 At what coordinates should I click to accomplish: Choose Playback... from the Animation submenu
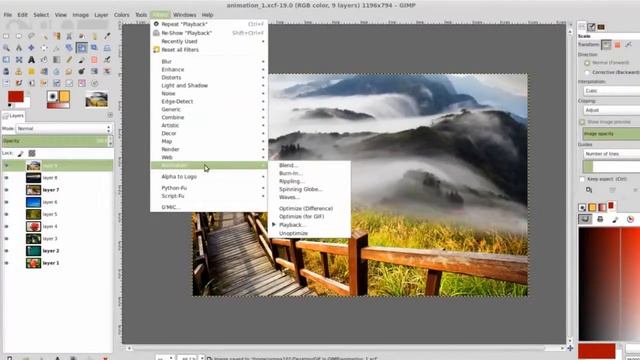(309, 225)
